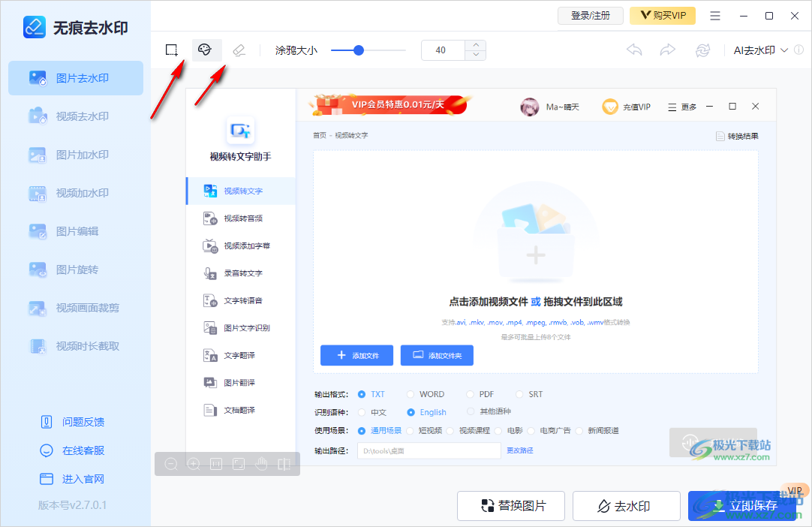Click the 购买VIP button
Screen dimensions: 812x527
click(663, 16)
